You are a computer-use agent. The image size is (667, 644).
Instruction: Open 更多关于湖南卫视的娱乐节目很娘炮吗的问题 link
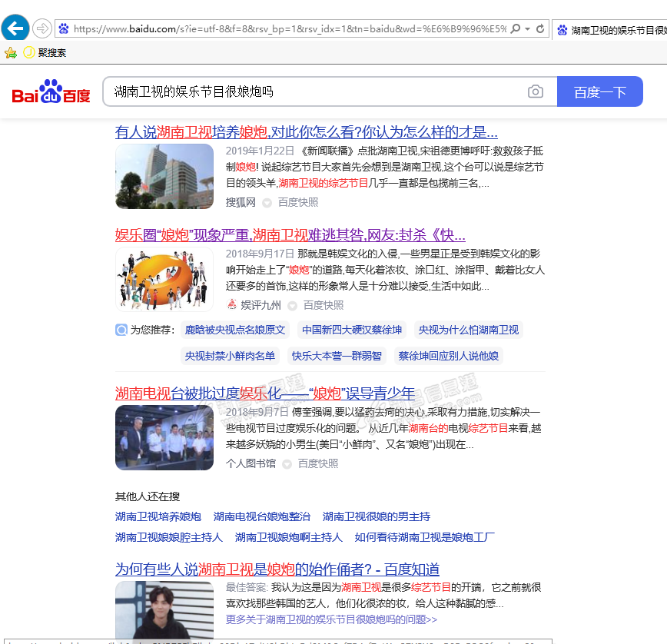(x=331, y=619)
